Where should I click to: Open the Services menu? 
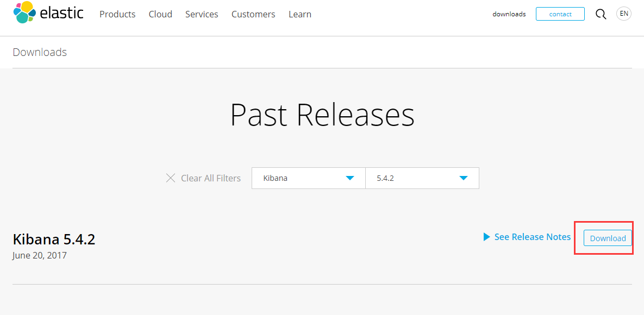coord(202,14)
